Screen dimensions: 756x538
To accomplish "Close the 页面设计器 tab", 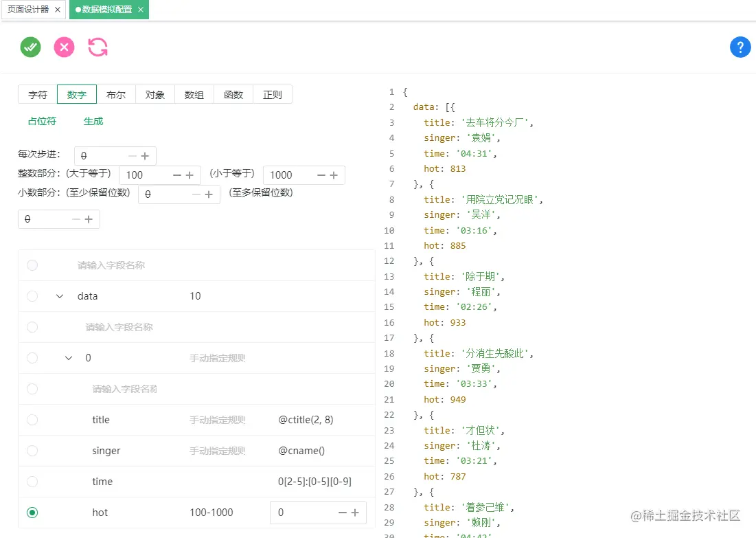I will tap(58, 10).
